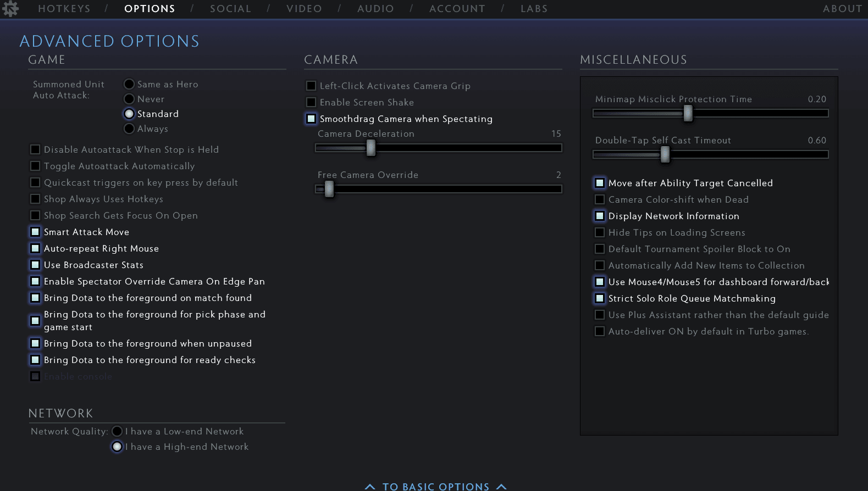
Task: Enable Camera Color-shift when Dead
Action: [x=600, y=199]
